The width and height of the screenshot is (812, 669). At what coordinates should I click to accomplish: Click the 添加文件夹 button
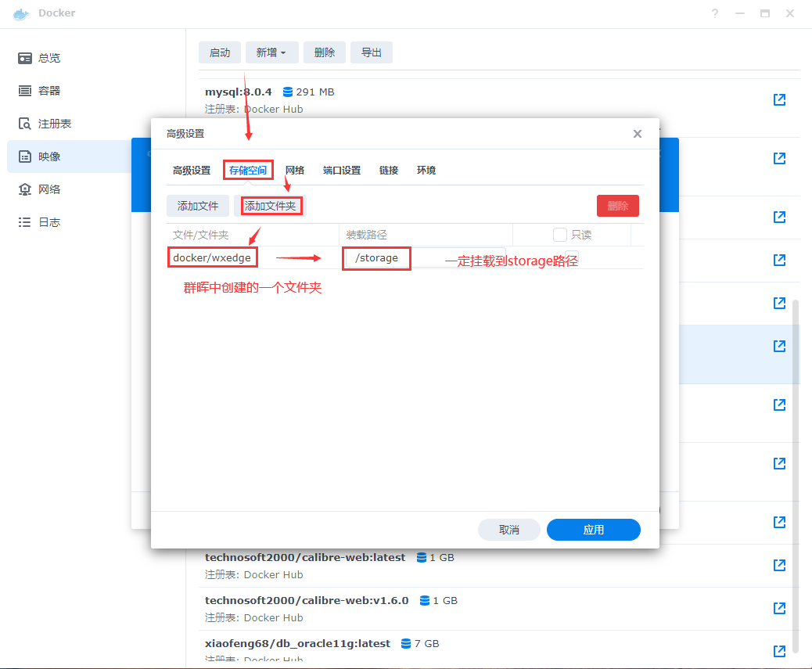click(271, 206)
